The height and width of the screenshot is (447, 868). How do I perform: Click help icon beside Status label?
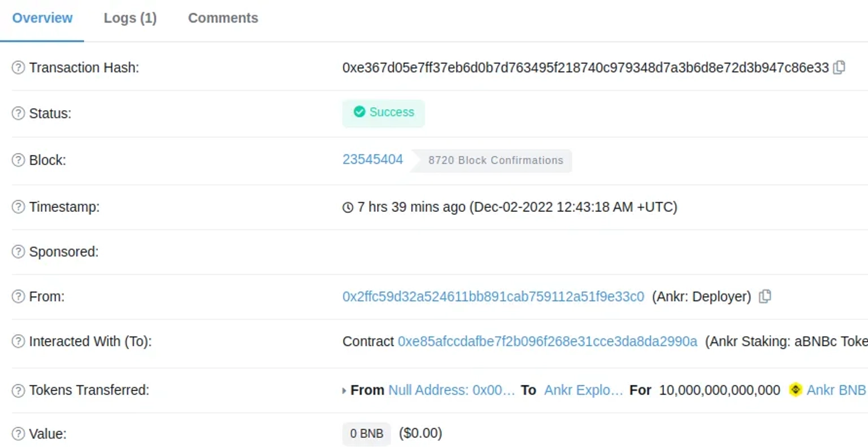point(18,113)
